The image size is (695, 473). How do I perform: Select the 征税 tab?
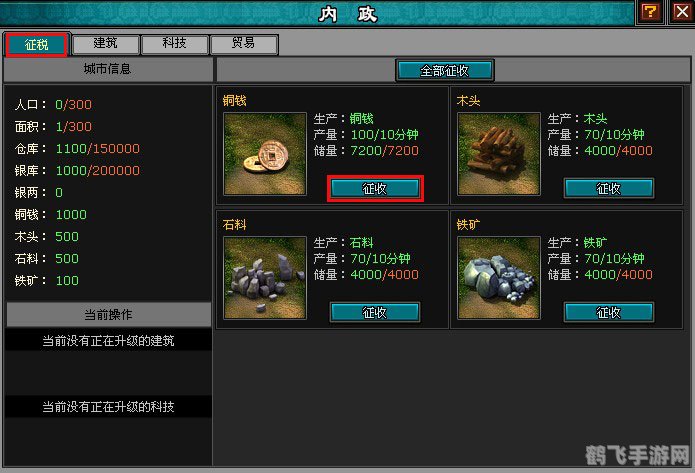[x=36, y=44]
